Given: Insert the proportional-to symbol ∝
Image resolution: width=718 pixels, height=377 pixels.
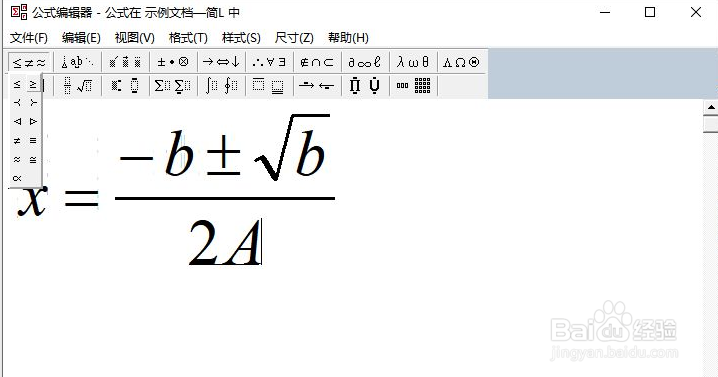Looking at the screenshot, I should pyautogui.click(x=17, y=178).
